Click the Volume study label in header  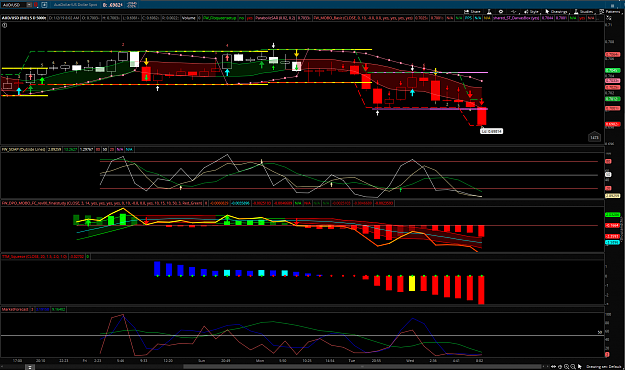pyautogui.click(x=188, y=18)
